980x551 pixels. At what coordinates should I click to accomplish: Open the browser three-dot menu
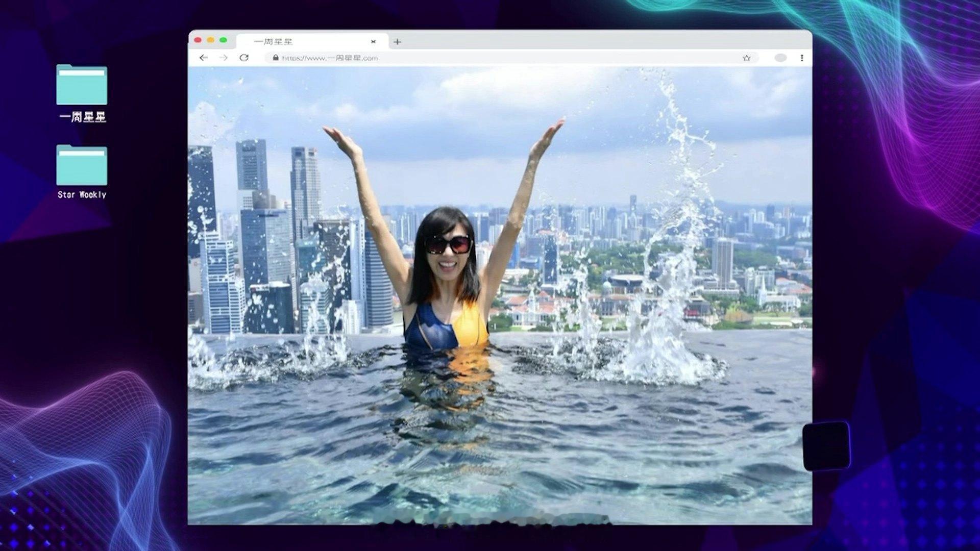802,58
